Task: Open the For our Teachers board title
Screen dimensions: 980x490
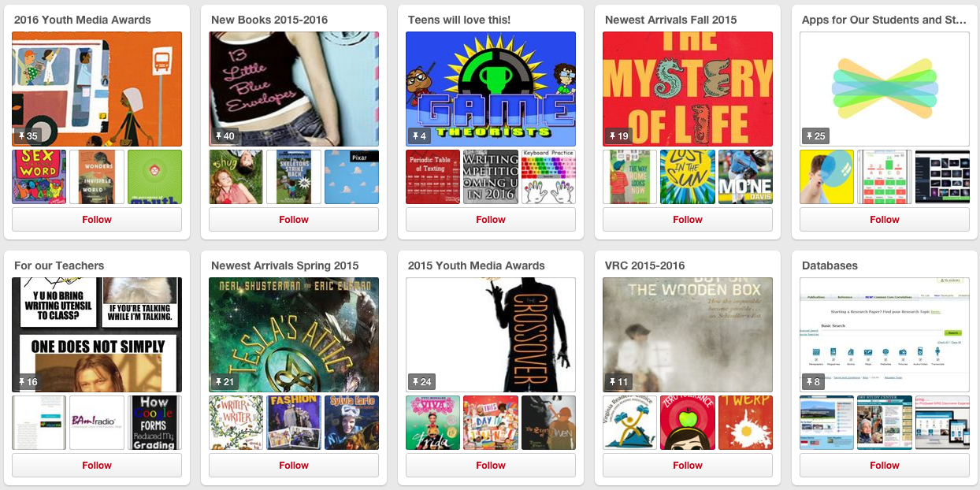Action: (x=59, y=265)
